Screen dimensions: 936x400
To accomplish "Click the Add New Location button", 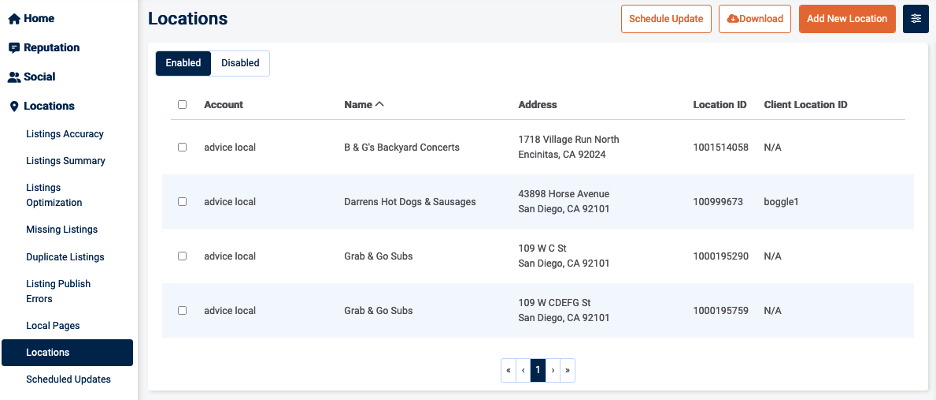I will coord(847,19).
